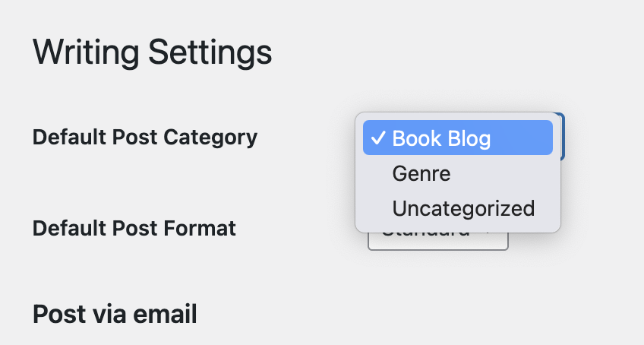Click the Post via email heading

(115, 313)
